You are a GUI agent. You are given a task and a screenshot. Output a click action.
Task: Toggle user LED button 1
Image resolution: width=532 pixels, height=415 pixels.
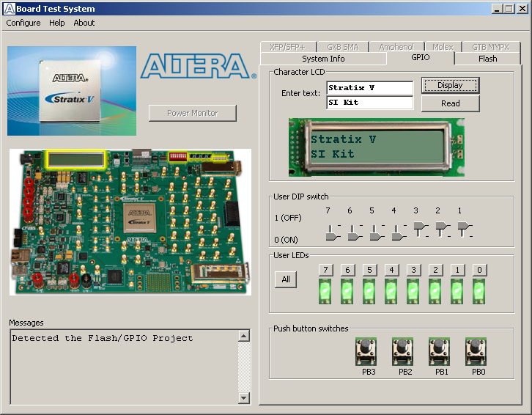pos(458,270)
